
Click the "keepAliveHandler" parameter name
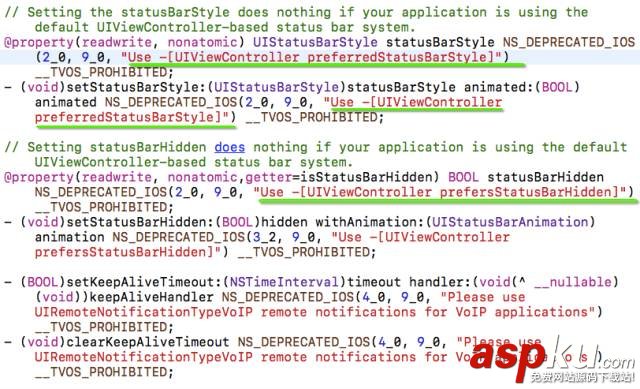click(152, 297)
